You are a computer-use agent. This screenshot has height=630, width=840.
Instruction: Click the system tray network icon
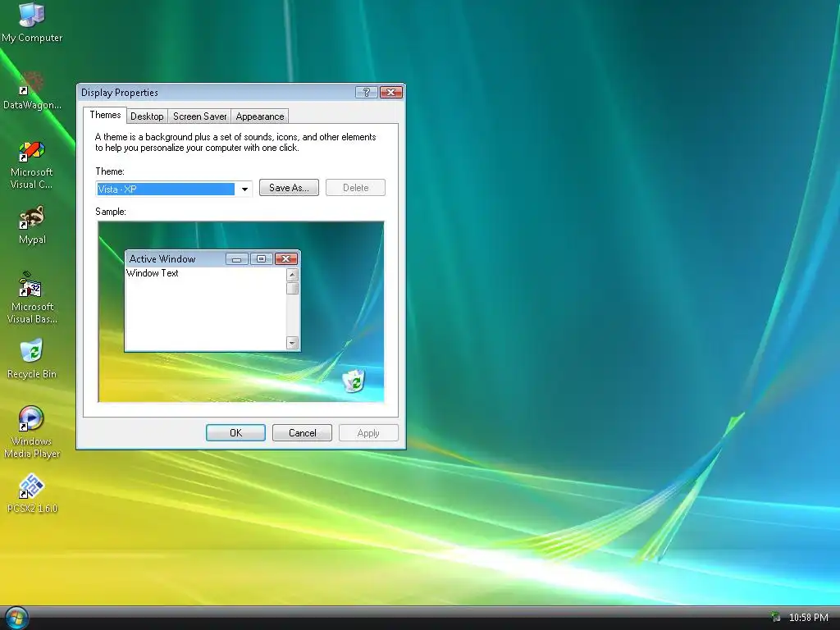pos(776,617)
